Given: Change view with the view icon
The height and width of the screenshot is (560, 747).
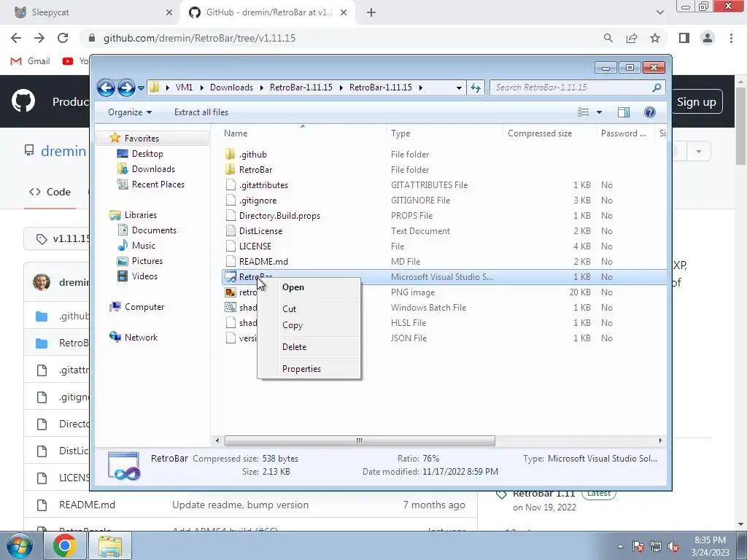Looking at the screenshot, I should [584, 112].
